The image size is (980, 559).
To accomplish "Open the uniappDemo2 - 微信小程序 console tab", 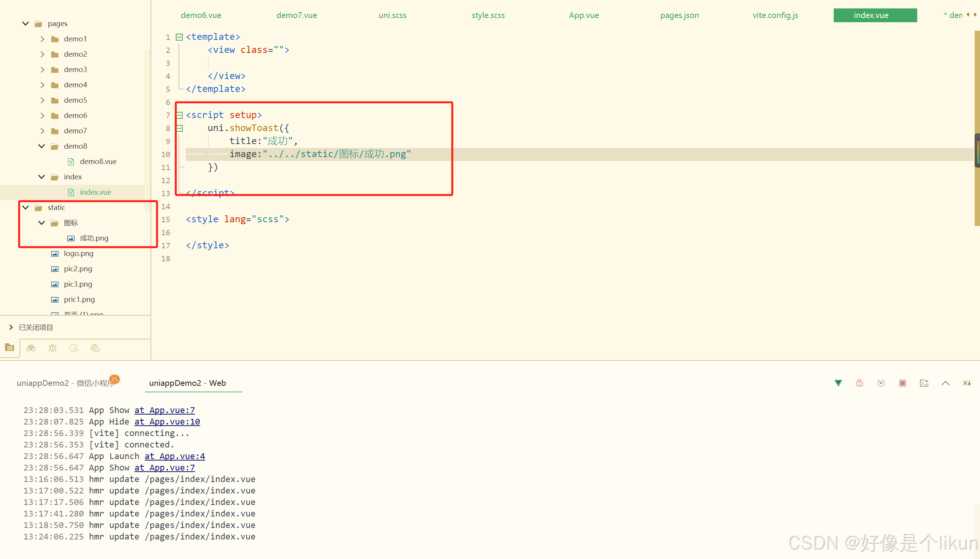I will (65, 383).
